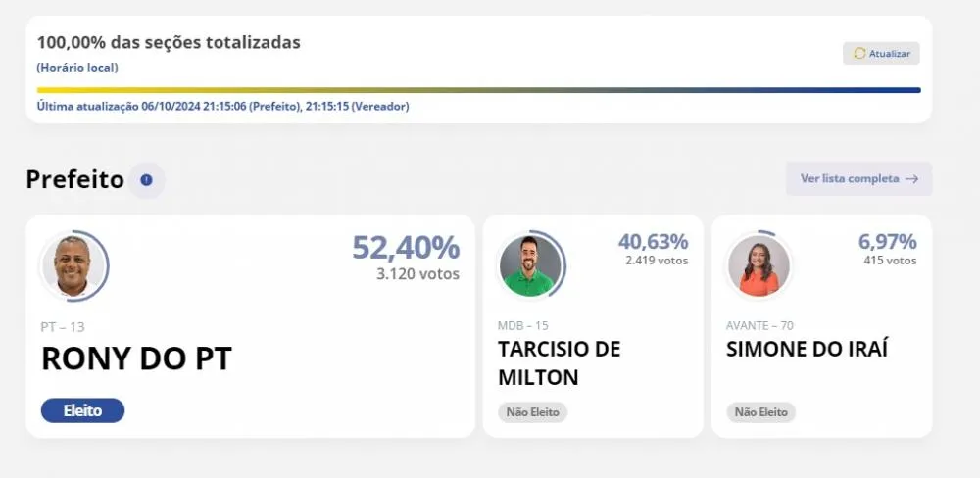Click the 52,40% vote percentage
Screen dimensions: 980x478
click(x=406, y=248)
